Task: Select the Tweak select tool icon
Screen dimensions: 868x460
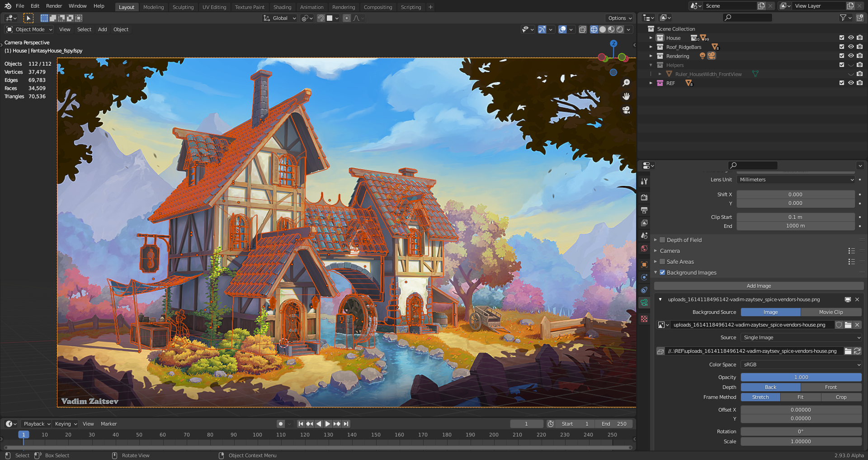Action: tap(28, 18)
